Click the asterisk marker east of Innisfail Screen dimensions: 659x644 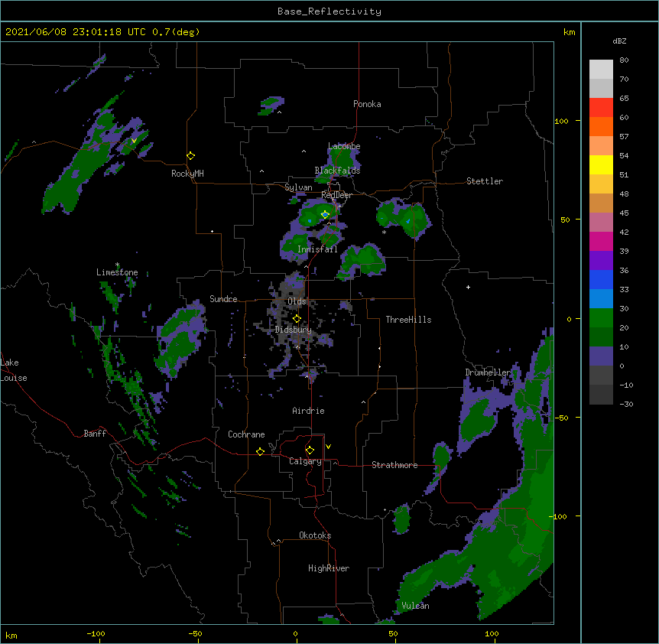point(384,232)
